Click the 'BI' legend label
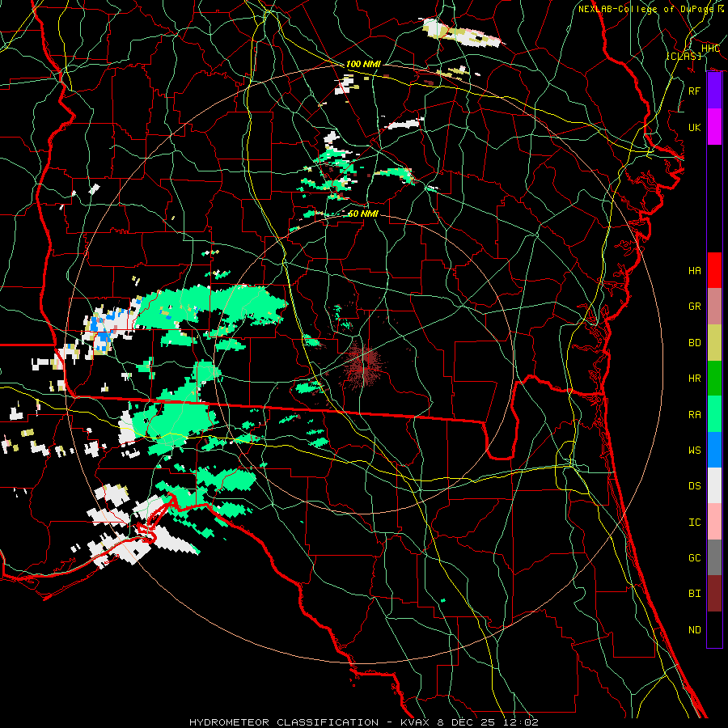This screenshot has height=728, width=728. point(695,594)
